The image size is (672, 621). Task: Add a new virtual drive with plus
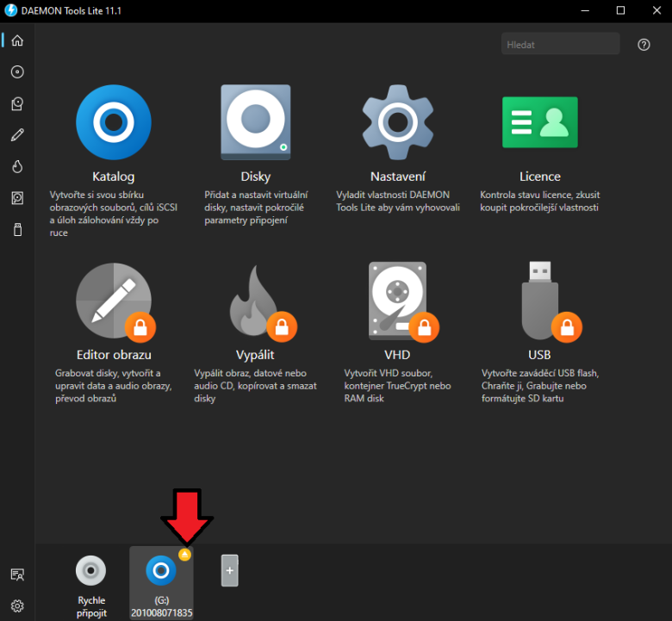point(229,570)
